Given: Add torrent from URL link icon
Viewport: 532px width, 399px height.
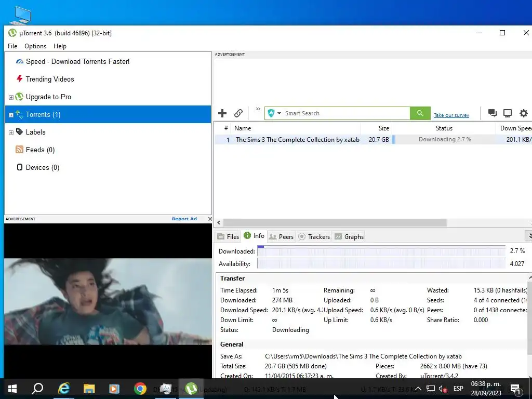Looking at the screenshot, I should 238,113.
